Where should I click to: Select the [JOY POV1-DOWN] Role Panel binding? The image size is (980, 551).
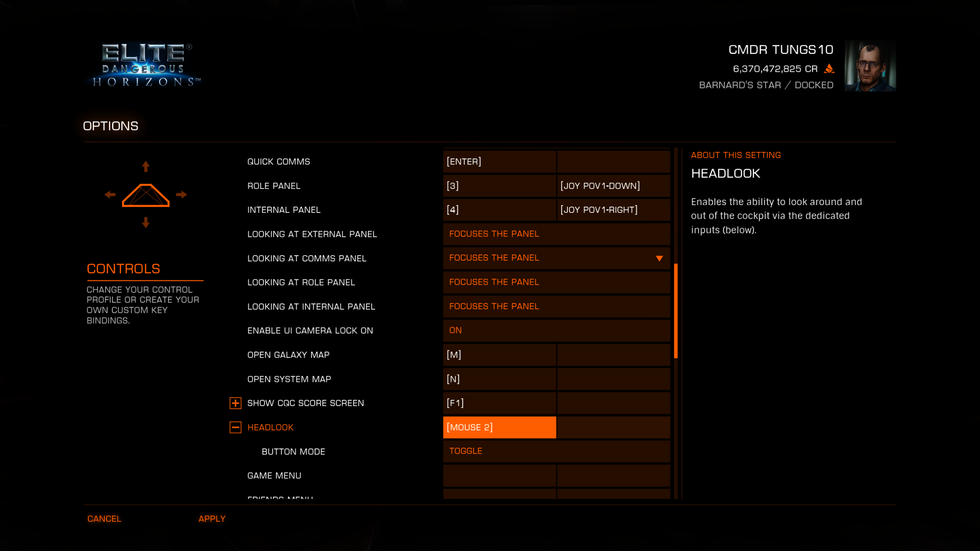(x=614, y=186)
